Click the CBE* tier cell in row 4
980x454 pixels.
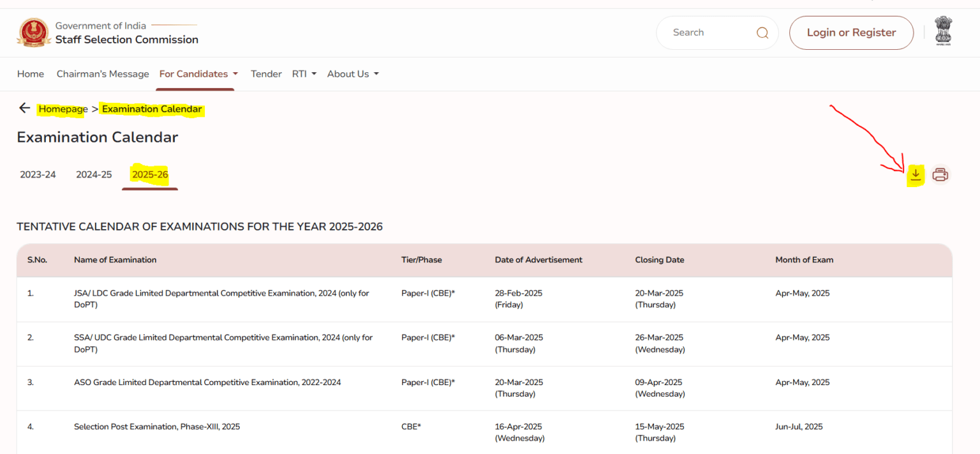pyautogui.click(x=411, y=427)
